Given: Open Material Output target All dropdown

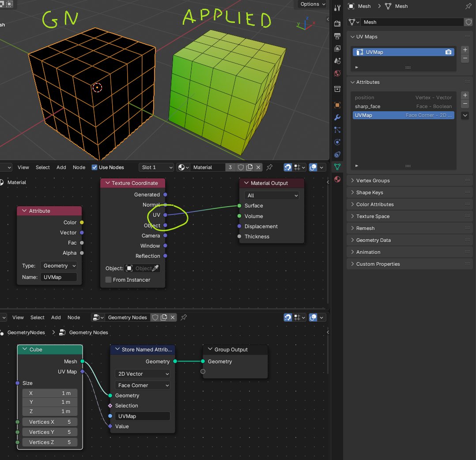Looking at the screenshot, I should point(272,196).
